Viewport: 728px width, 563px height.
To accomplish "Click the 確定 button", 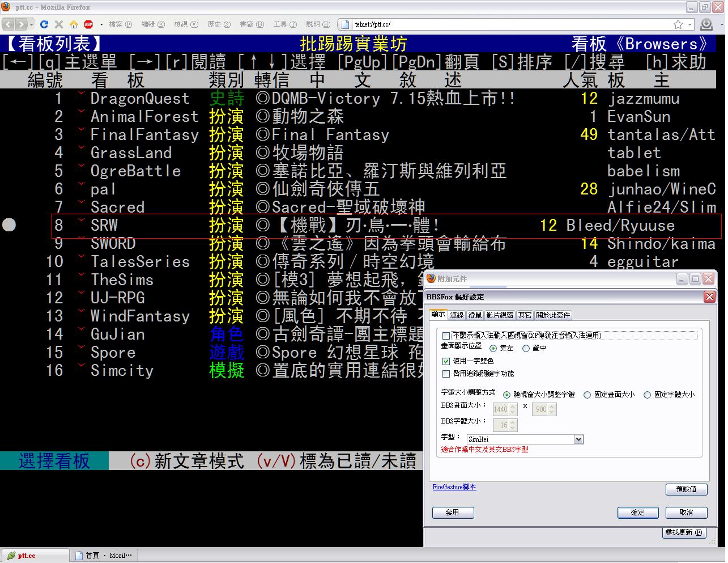I will [x=637, y=513].
